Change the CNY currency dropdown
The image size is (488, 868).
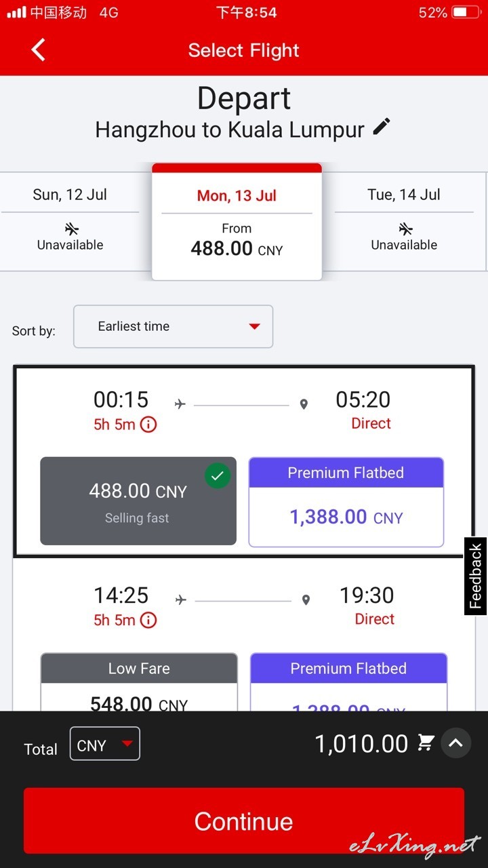pos(105,744)
